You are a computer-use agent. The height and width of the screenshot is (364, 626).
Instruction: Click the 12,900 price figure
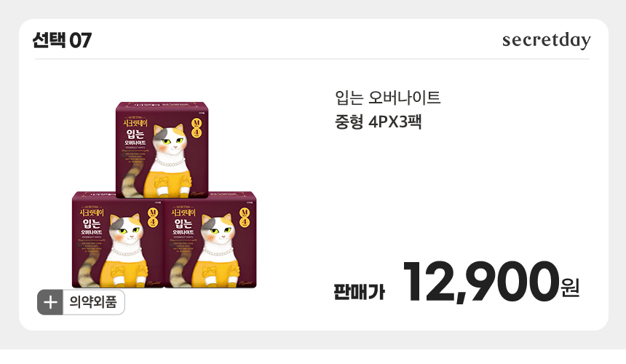480,282
